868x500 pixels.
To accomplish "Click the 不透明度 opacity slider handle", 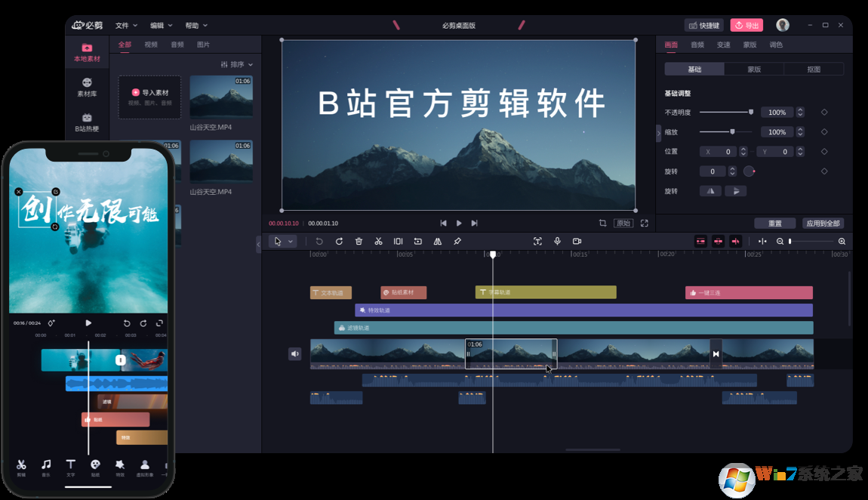I will 751,113.
